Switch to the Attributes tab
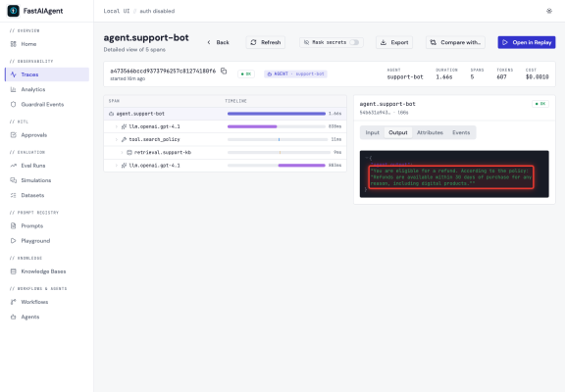Viewport: 565px width, 392px height. 430,132
